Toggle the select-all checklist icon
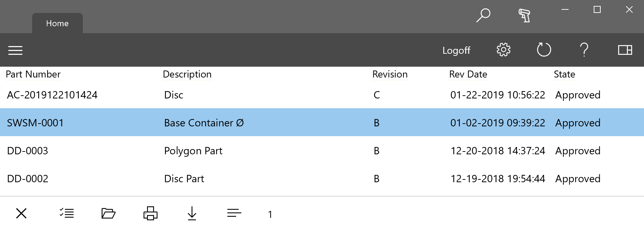644x229 pixels. point(66,213)
